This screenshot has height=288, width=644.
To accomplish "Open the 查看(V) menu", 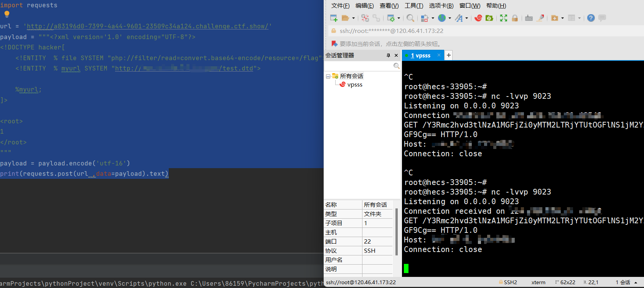I will click(x=389, y=6).
